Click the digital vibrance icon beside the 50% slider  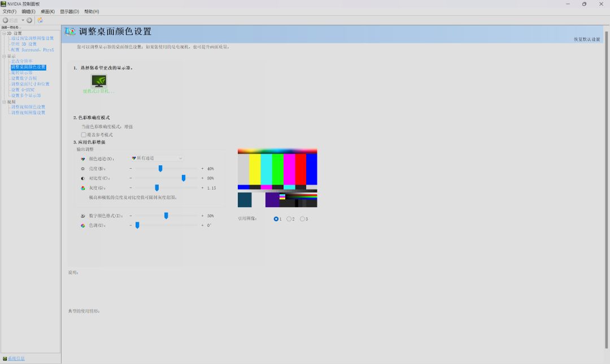click(x=83, y=216)
